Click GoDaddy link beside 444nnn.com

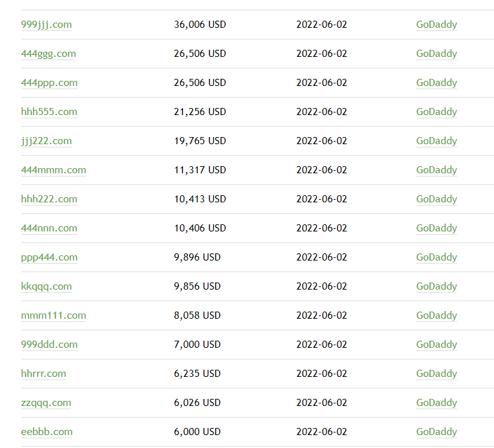[x=436, y=228]
